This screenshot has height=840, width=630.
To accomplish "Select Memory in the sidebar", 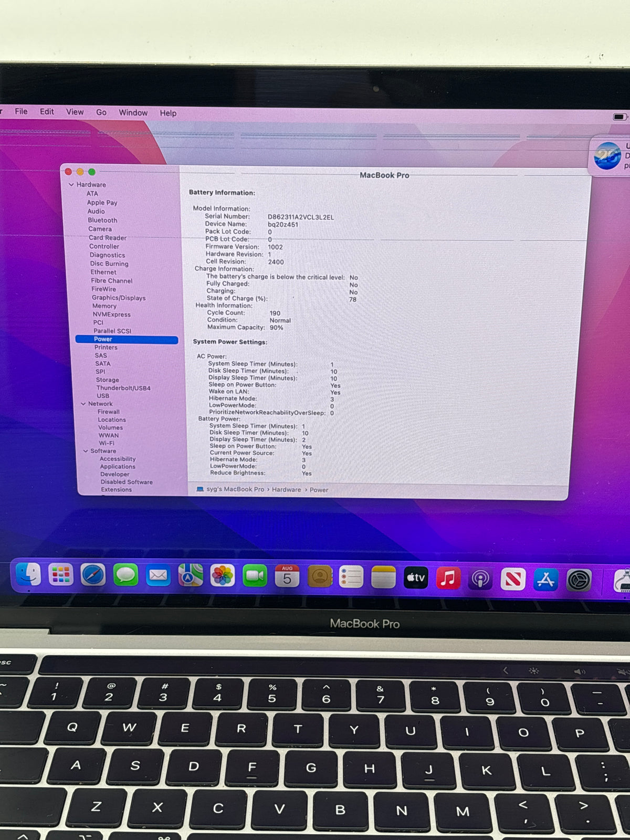I will click(x=104, y=306).
